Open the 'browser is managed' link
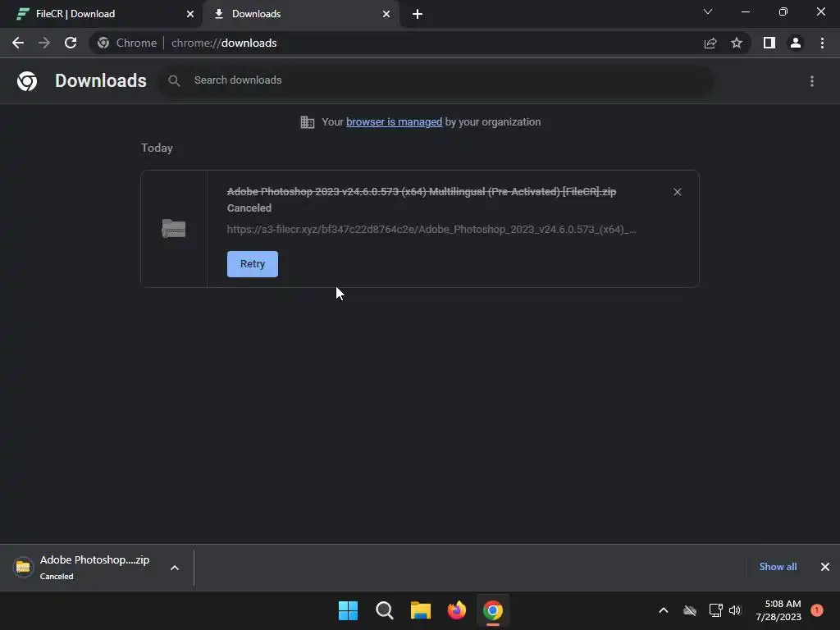This screenshot has width=840, height=630. [394, 122]
